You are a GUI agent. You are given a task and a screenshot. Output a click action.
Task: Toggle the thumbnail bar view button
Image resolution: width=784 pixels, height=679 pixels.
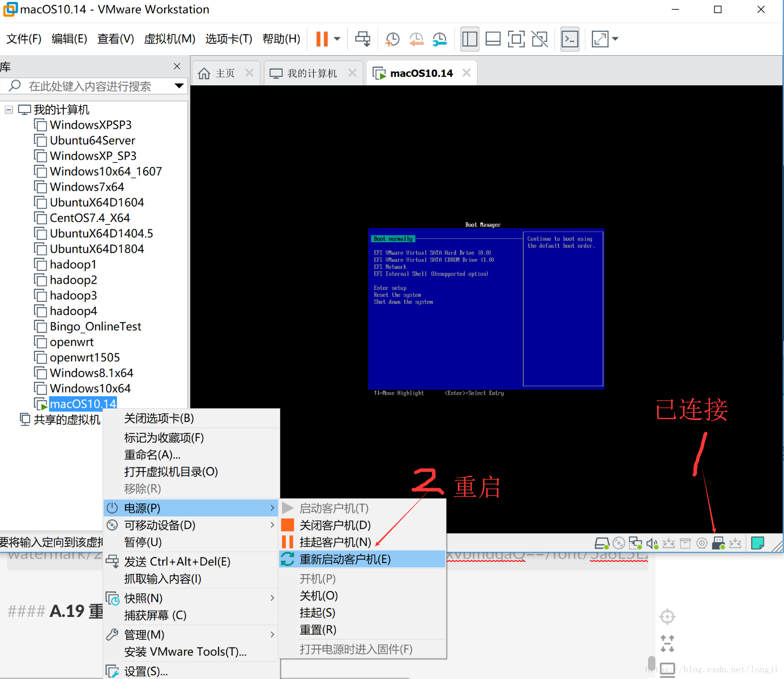493,39
